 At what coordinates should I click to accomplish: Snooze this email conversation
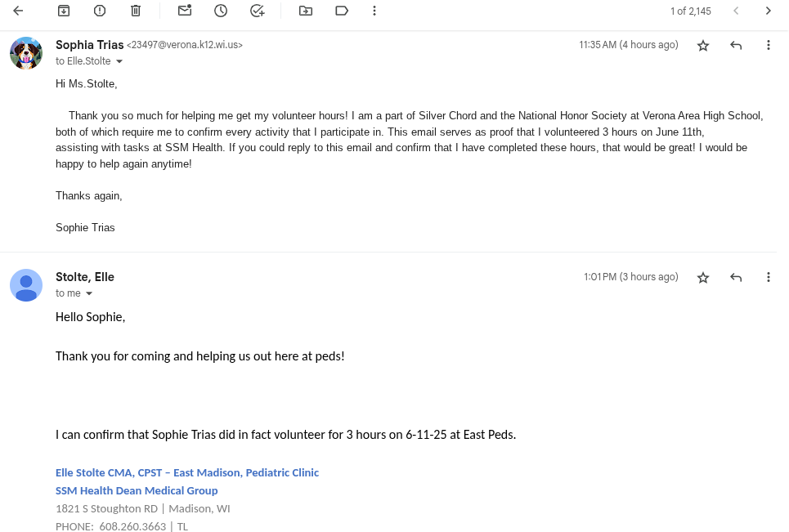pos(221,11)
